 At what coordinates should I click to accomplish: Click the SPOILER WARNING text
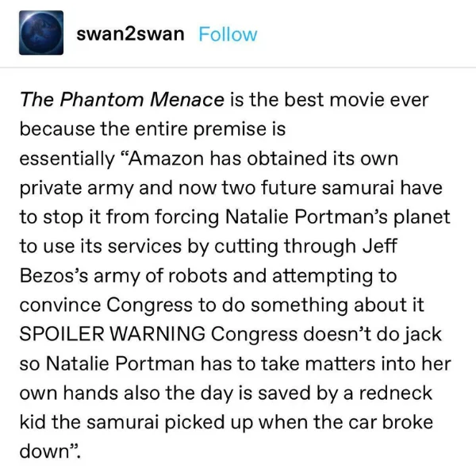113,334
